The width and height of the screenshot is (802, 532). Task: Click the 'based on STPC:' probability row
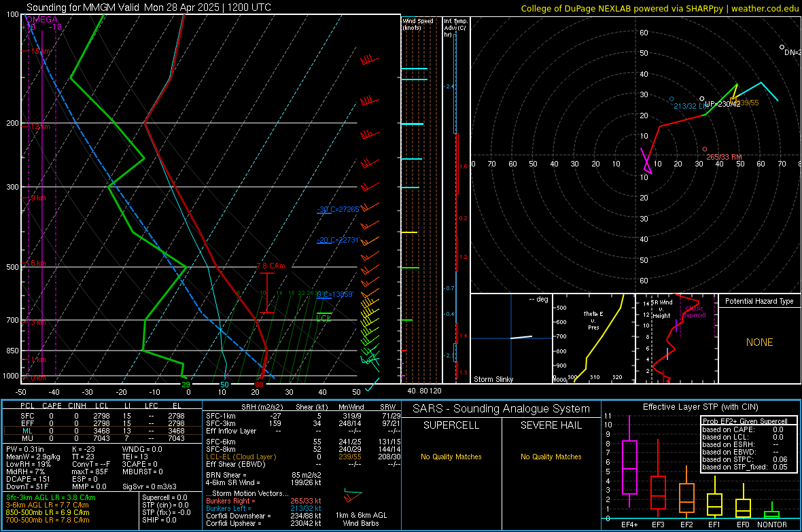(745, 459)
